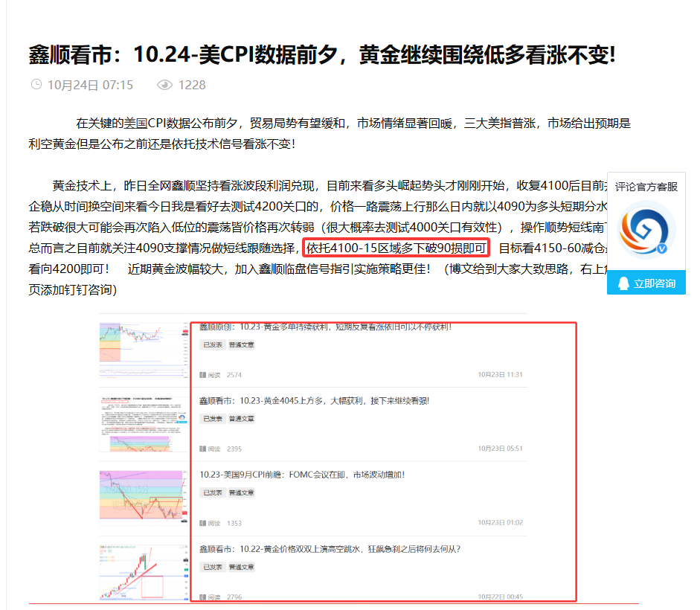Screen dimensions: 700x610
Task: Click the timestamp 10月23日 05:51
Action: coord(500,449)
